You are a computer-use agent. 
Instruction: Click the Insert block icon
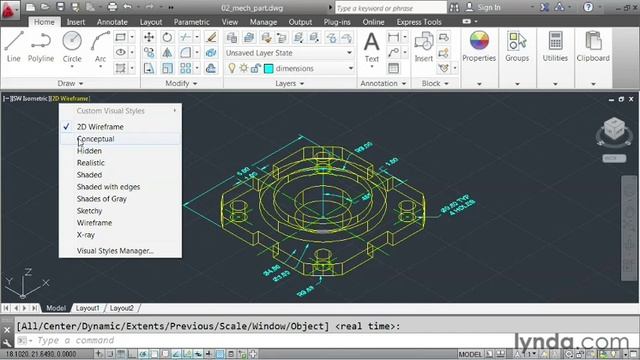tap(424, 47)
